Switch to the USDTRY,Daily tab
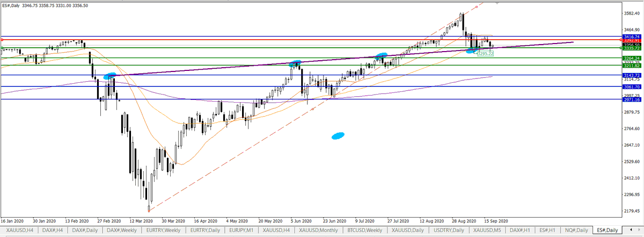644x237 pixels. pyautogui.click(x=449, y=230)
